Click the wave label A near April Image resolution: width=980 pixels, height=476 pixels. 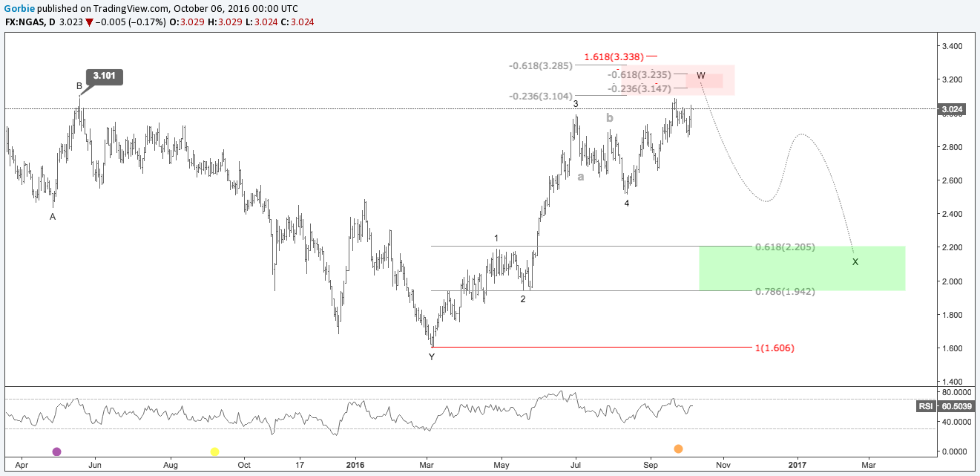pyautogui.click(x=53, y=217)
